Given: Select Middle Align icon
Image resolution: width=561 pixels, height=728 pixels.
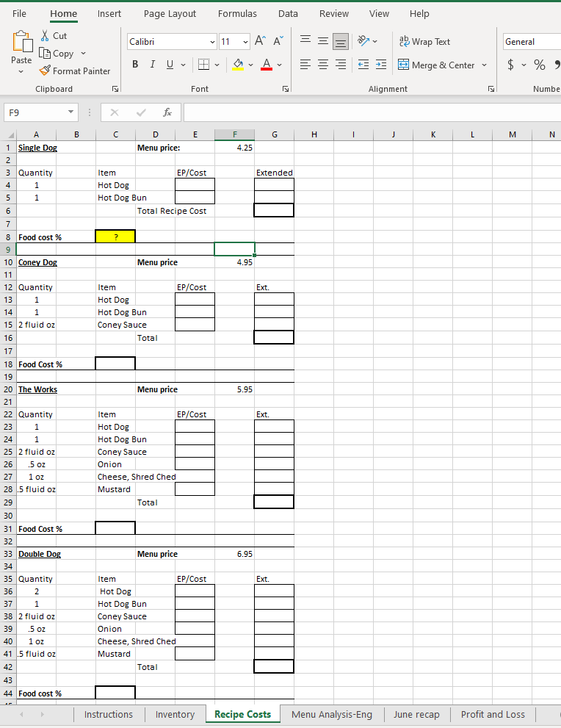Looking at the screenshot, I should pyautogui.click(x=323, y=41).
